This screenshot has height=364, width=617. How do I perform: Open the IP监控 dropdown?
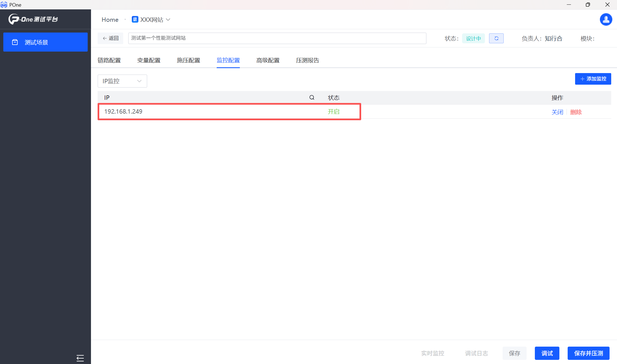click(x=122, y=81)
